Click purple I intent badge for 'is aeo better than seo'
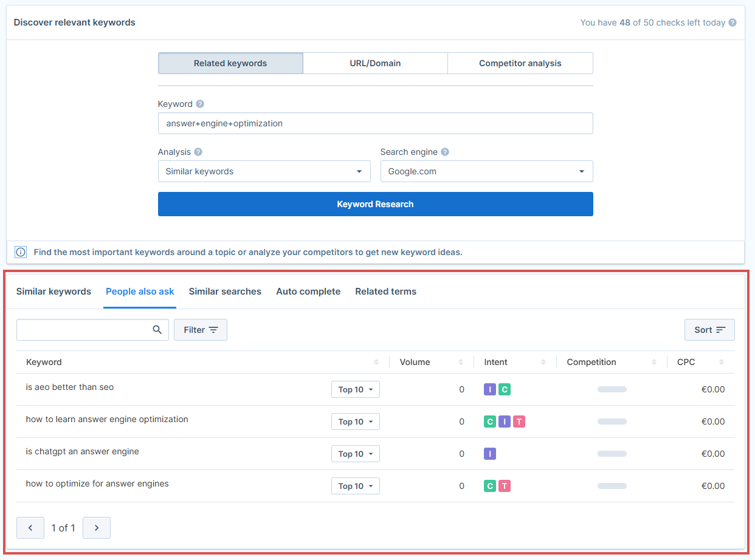The width and height of the screenshot is (755, 560). (490, 389)
